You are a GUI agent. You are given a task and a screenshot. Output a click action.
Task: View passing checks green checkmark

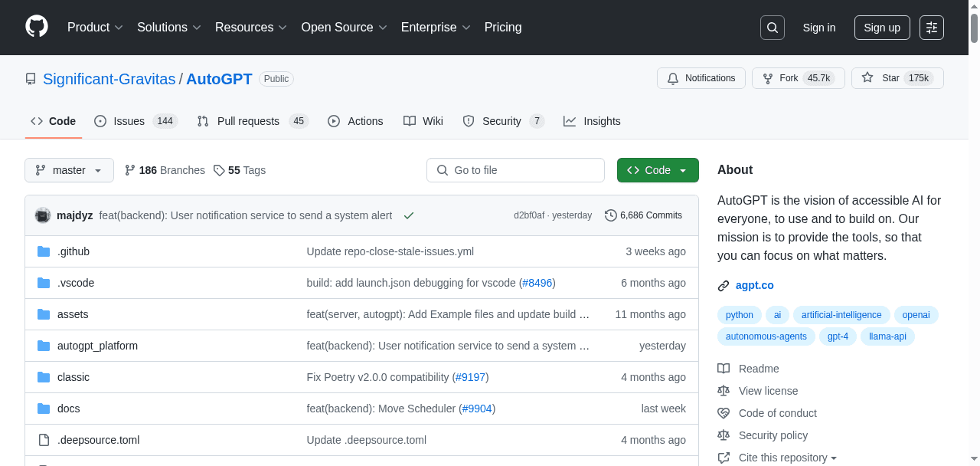(x=409, y=216)
